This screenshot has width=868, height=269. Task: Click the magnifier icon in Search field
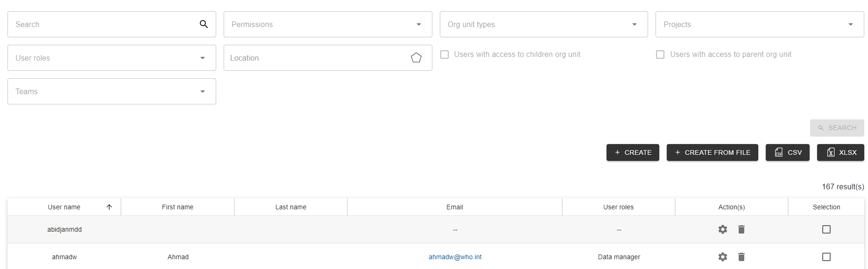(204, 24)
